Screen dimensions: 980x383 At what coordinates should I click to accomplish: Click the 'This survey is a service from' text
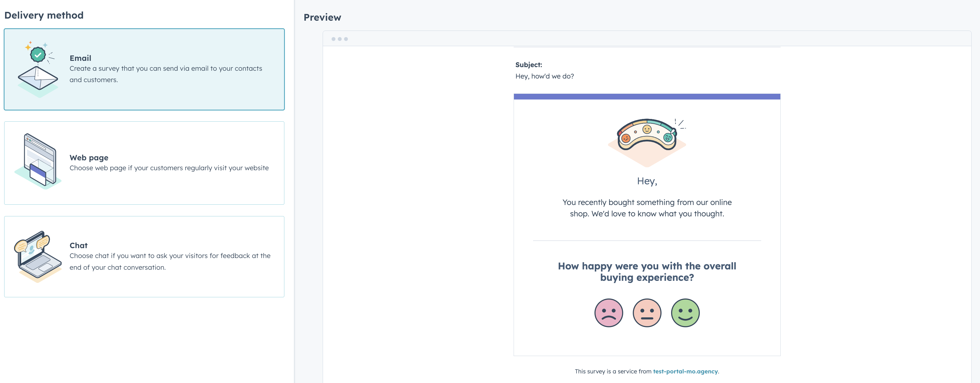point(613,371)
